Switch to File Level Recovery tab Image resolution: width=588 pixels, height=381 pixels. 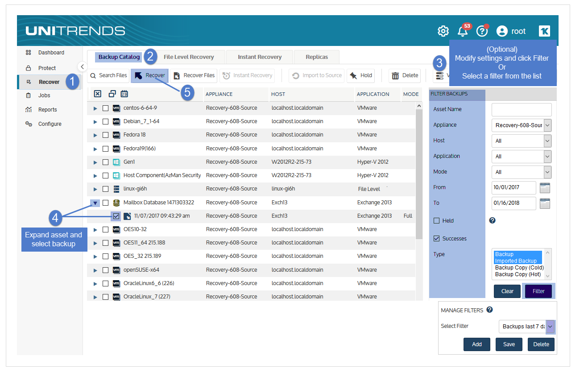tap(189, 57)
